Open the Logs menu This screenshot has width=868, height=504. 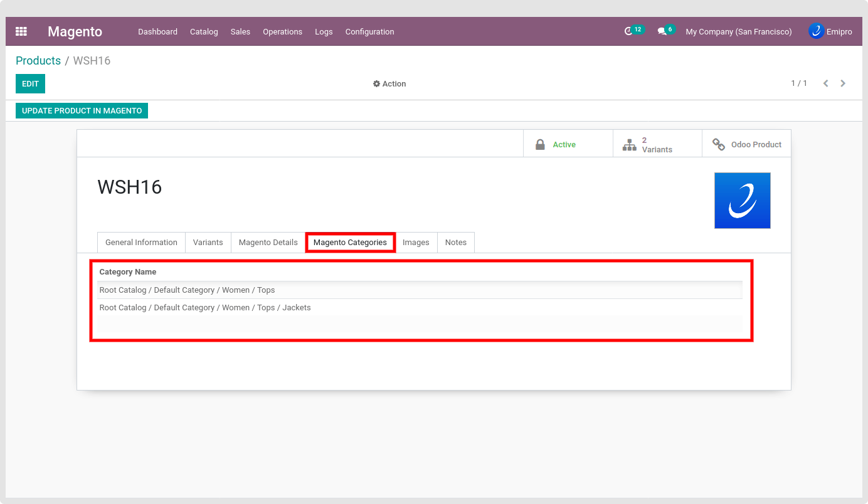coord(324,31)
